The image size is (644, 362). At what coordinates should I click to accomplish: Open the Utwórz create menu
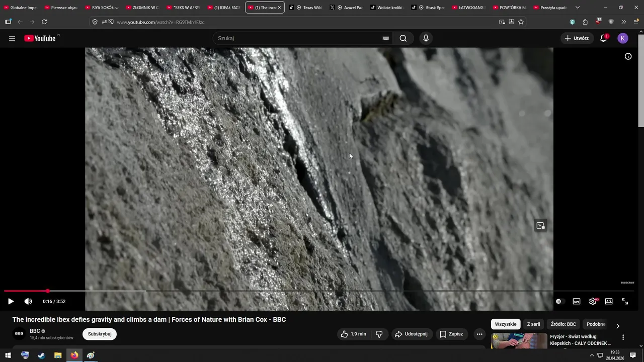(577, 38)
